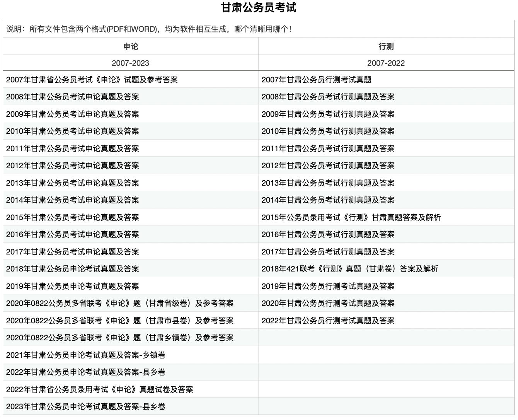Open 2017年甘肃公务员考试申论真题及答案
The image size is (518, 420).
(73, 252)
